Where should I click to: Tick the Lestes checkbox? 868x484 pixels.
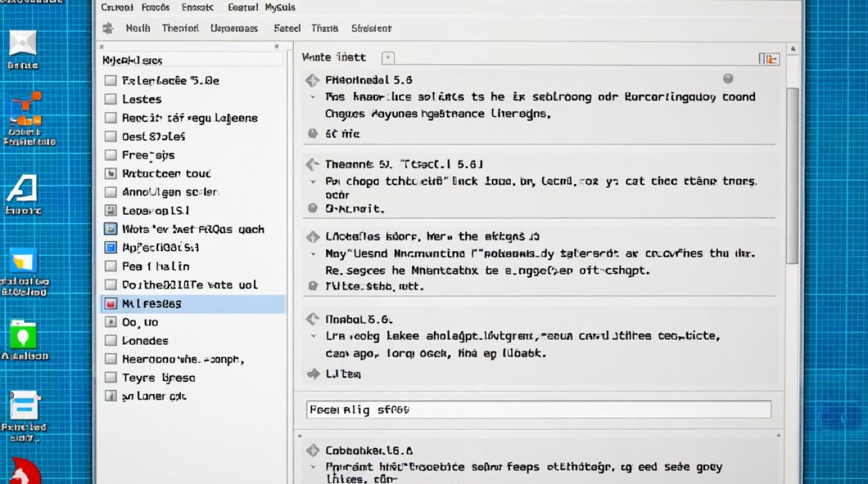point(110,99)
